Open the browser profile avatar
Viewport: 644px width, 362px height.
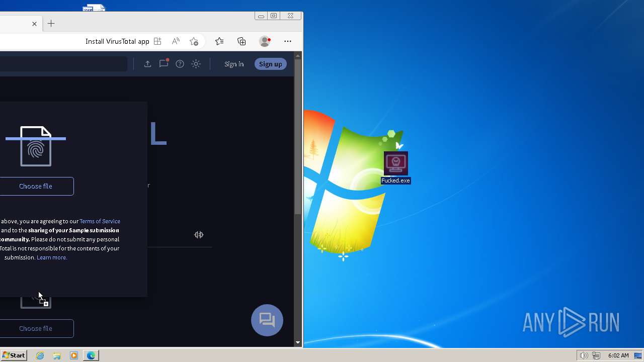pos(265,41)
